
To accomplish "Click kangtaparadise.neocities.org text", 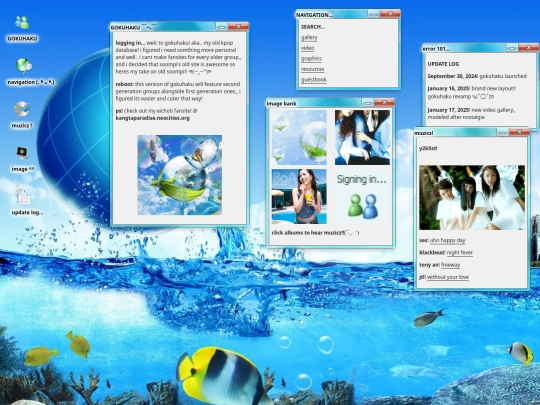I will point(153,118).
